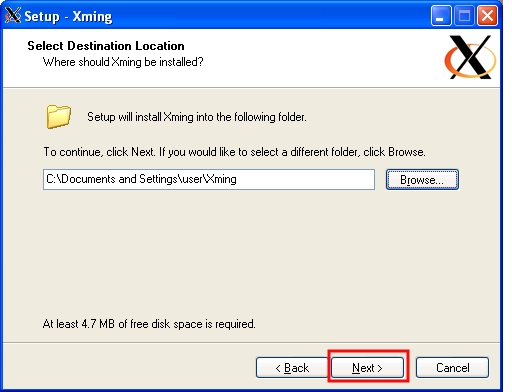The image size is (512, 392).
Task: Open the Browse folder dialog
Action: 422,180
